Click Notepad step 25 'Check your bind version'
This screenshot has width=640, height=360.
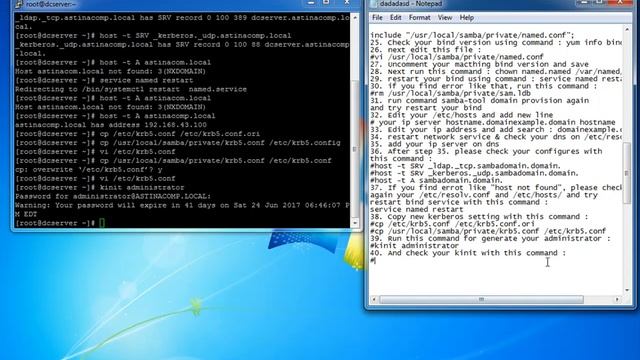click(x=496, y=42)
